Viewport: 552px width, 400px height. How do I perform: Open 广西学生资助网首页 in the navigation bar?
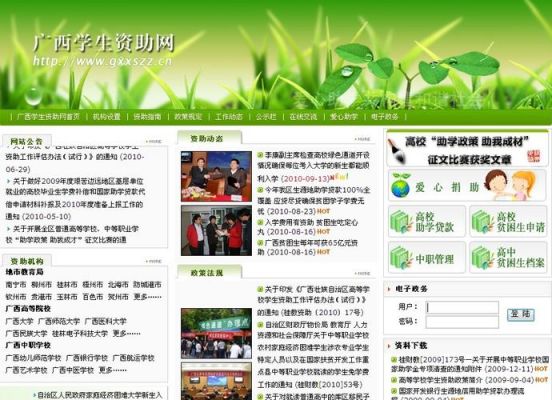tap(48, 117)
